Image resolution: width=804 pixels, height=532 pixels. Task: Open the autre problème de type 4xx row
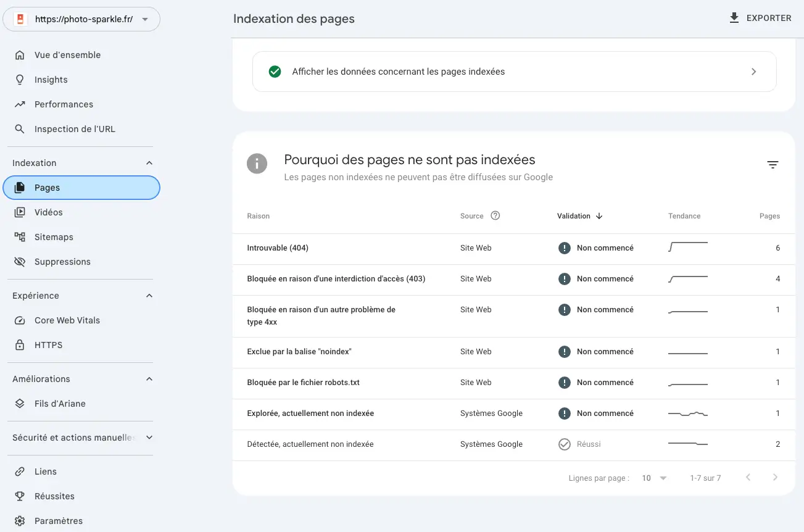(513, 316)
